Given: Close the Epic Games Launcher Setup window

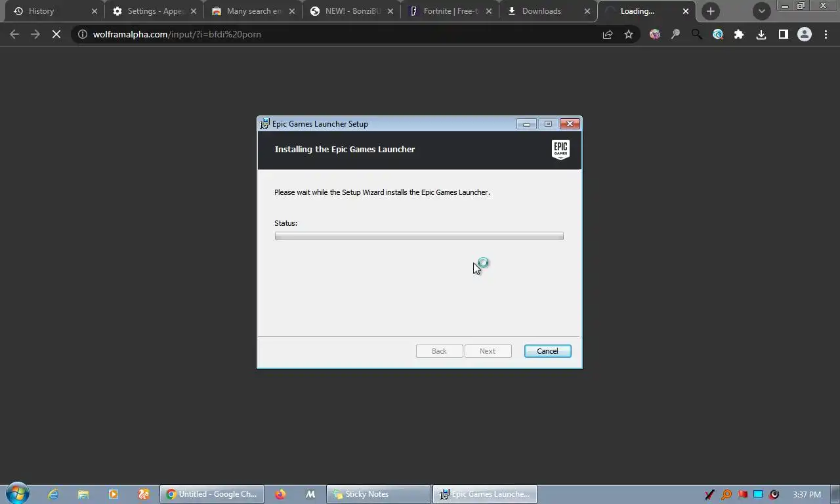Looking at the screenshot, I should [x=570, y=123].
